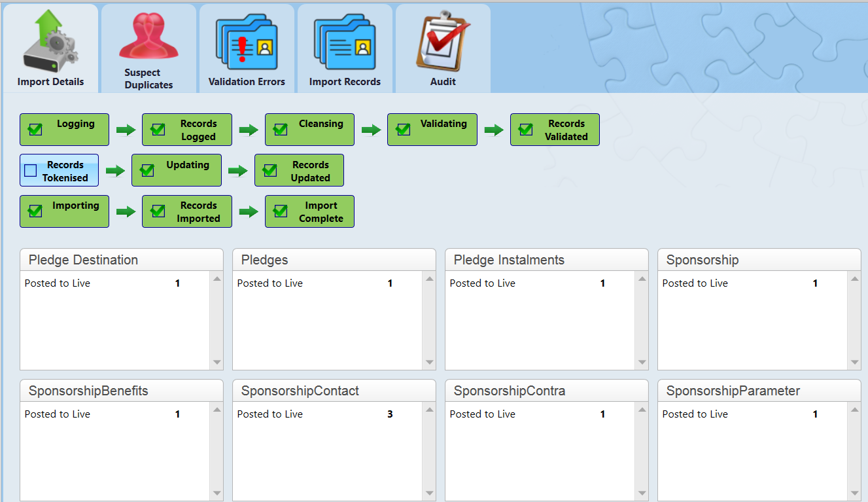Select Posted to Live in Sponsorship panel
The width and height of the screenshot is (868, 502).
[695, 283]
